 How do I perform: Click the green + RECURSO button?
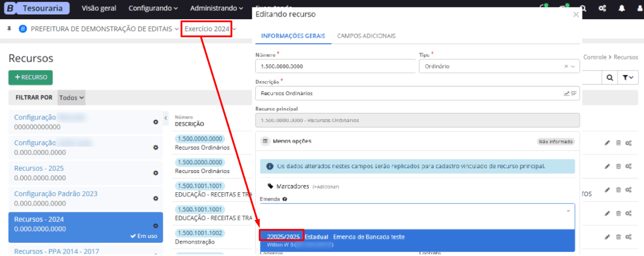pyautogui.click(x=30, y=77)
